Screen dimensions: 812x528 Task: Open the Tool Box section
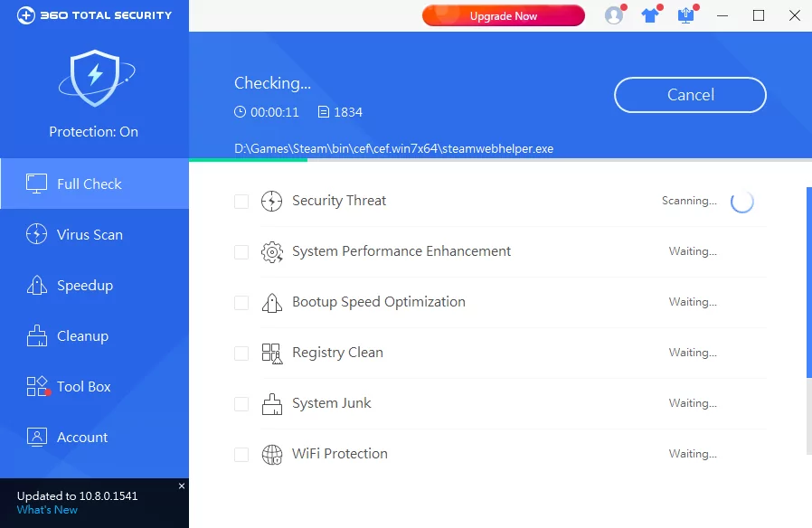(95, 387)
